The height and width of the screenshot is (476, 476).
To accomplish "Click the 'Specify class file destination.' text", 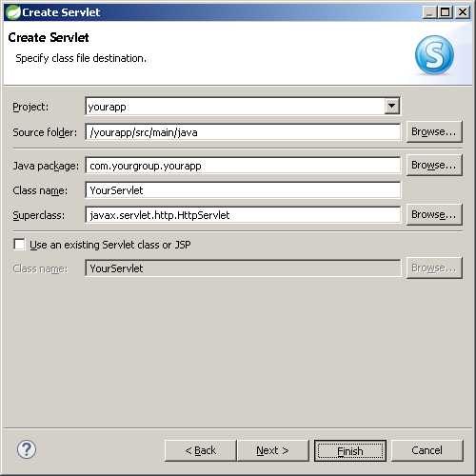I will [x=81, y=58].
